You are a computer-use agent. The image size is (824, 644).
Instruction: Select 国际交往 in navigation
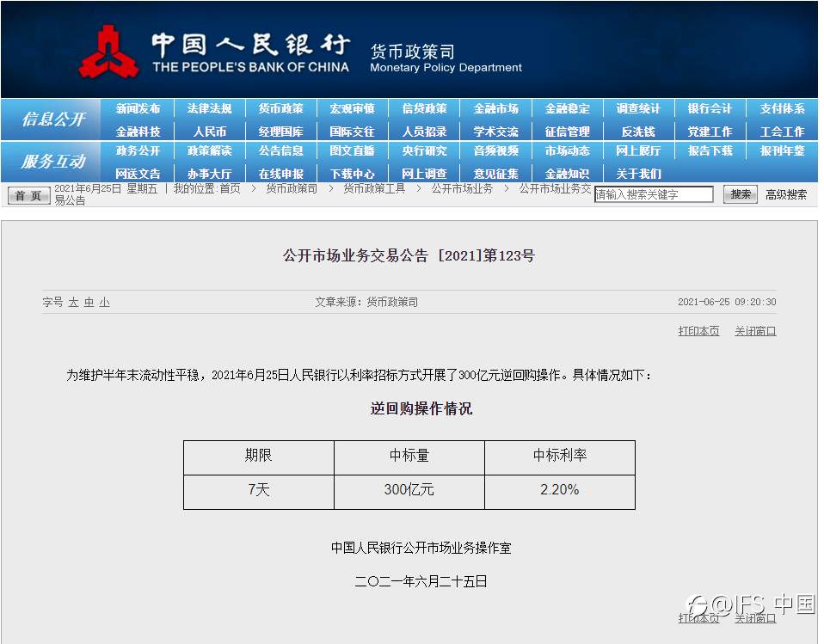click(x=352, y=132)
